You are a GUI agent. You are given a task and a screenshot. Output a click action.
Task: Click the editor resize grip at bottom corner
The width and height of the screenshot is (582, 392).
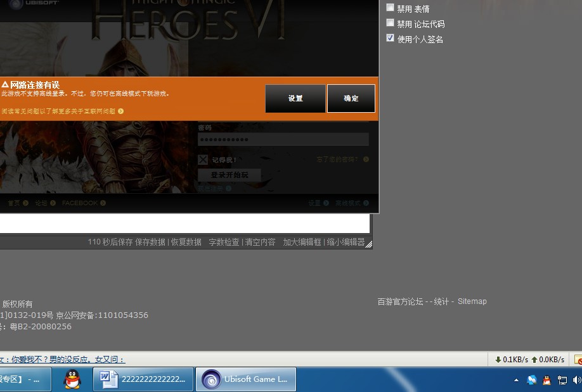pyautogui.click(x=369, y=244)
